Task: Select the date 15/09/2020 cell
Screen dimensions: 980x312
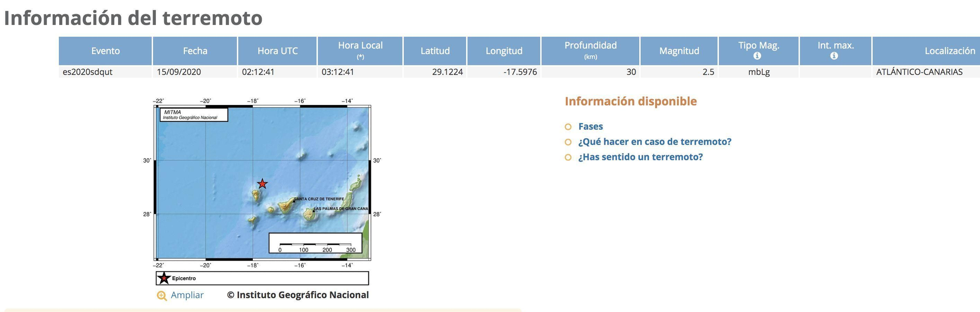Action: click(195, 72)
